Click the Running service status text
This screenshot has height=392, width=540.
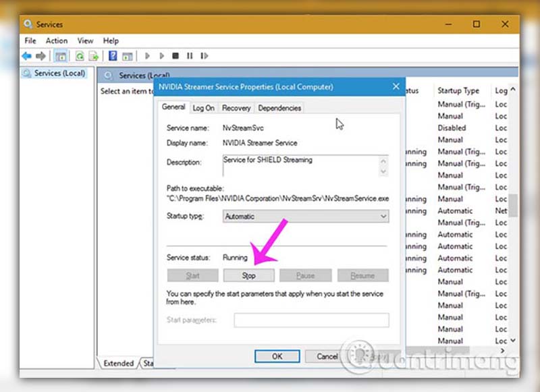click(x=235, y=258)
